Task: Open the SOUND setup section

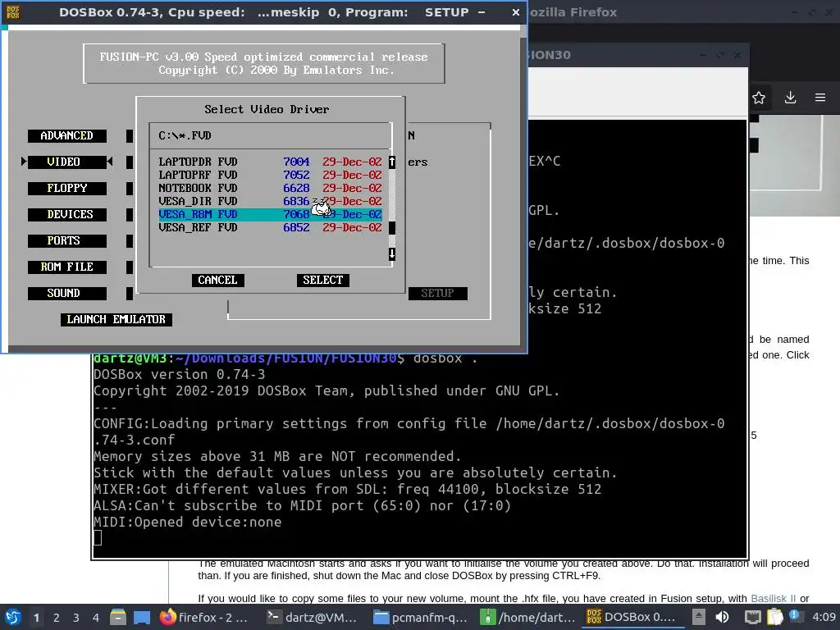Action: click(67, 294)
